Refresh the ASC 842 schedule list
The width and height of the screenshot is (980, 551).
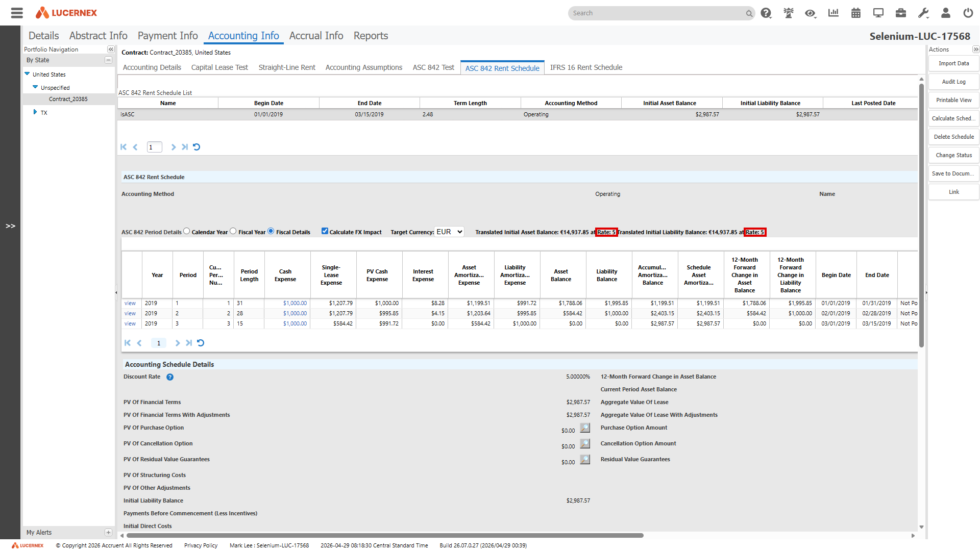click(197, 147)
